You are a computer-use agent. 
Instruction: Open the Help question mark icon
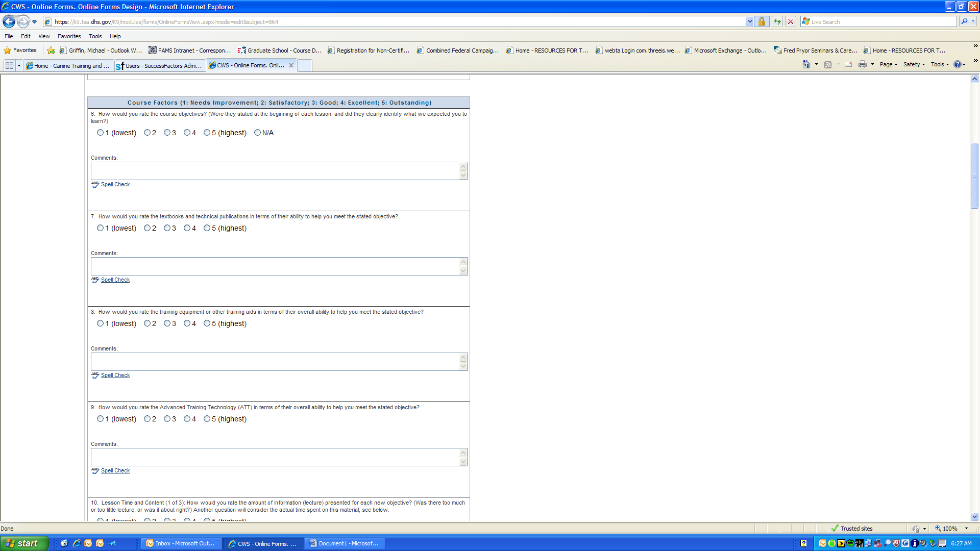(958, 64)
